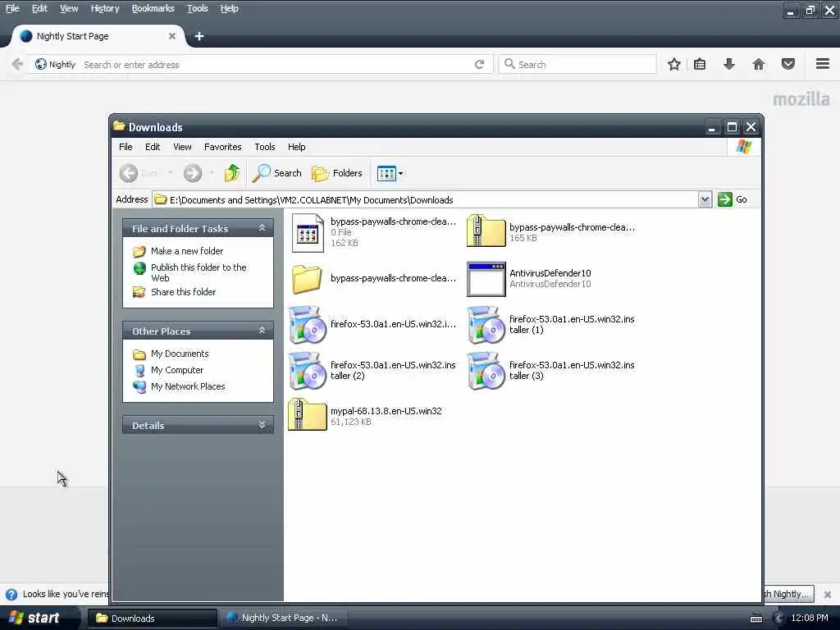
Task: Open the Nightly browser History menu
Action: (x=105, y=8)
